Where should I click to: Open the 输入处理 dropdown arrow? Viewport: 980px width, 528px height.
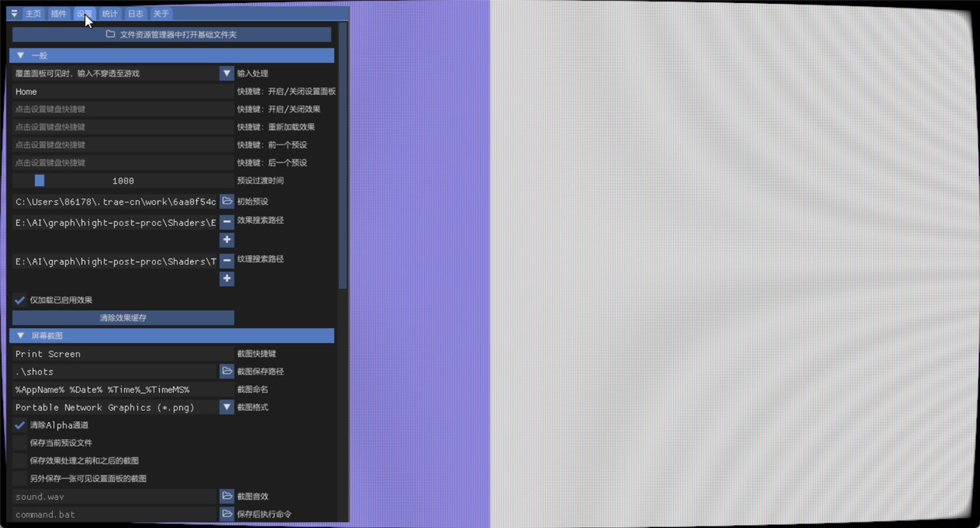pyautogui.click(x=227, y=74)
